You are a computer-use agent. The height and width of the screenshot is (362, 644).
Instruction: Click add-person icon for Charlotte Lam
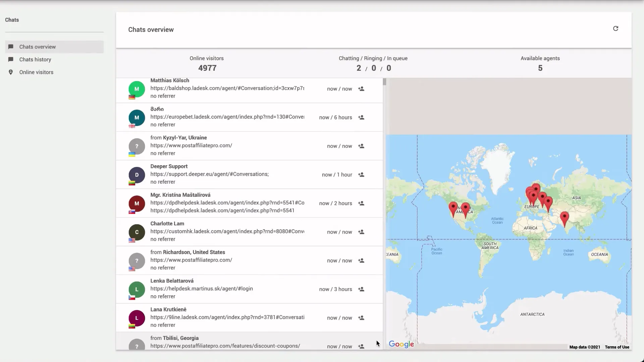pos(361,232)
